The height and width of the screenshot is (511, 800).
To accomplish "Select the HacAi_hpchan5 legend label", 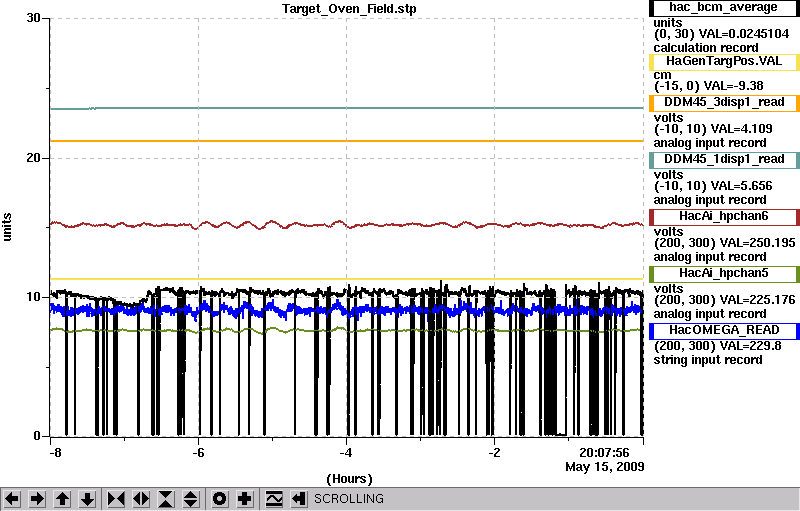I will point(724,274).
